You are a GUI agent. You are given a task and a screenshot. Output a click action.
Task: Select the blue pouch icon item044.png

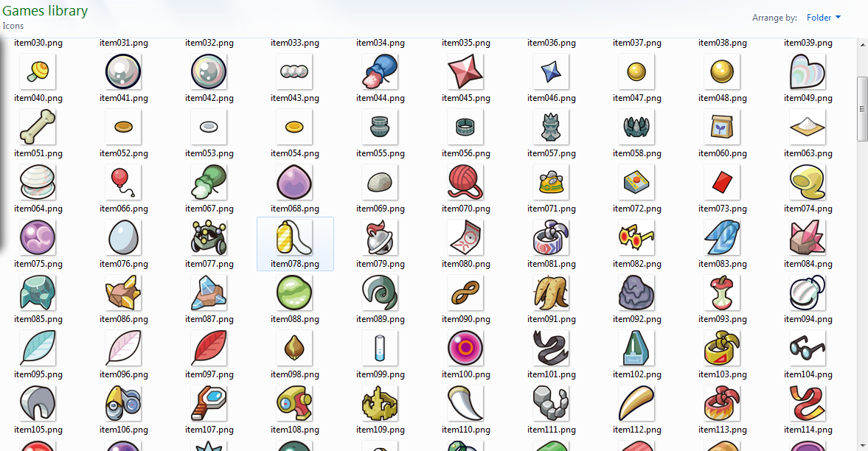[x=381, y=71]
